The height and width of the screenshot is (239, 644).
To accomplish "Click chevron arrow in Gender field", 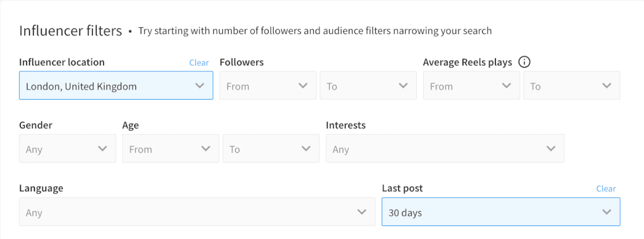I will tap(103, 149).
